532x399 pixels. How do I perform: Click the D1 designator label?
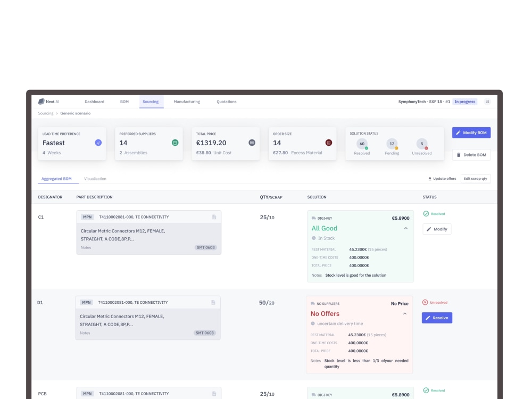[x=40, y=303]
